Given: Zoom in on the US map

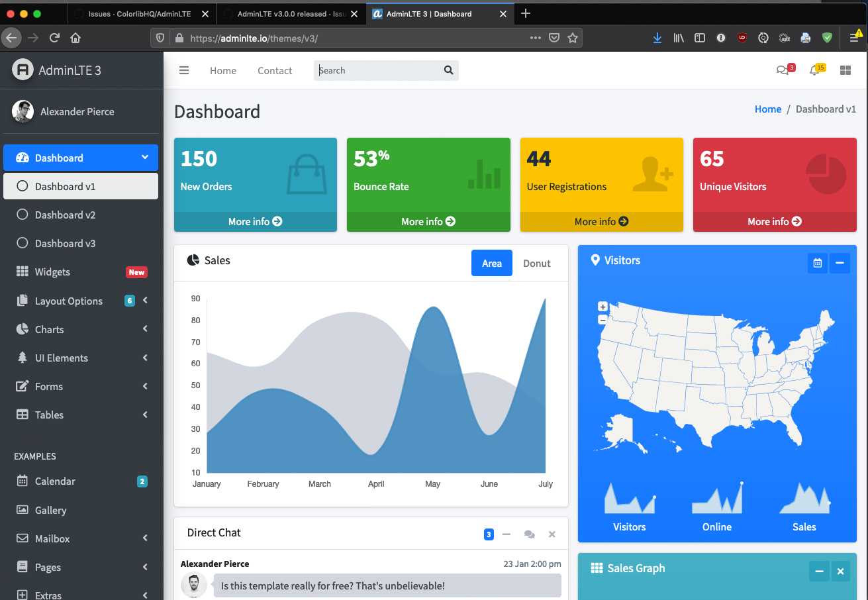Looking at the screenshot, I should pos(603,307).
